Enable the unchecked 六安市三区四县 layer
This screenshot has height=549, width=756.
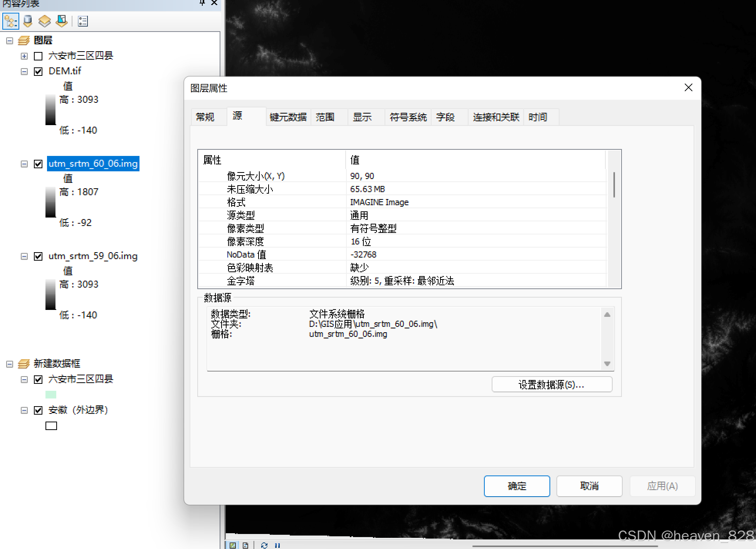tap(38, 56)
